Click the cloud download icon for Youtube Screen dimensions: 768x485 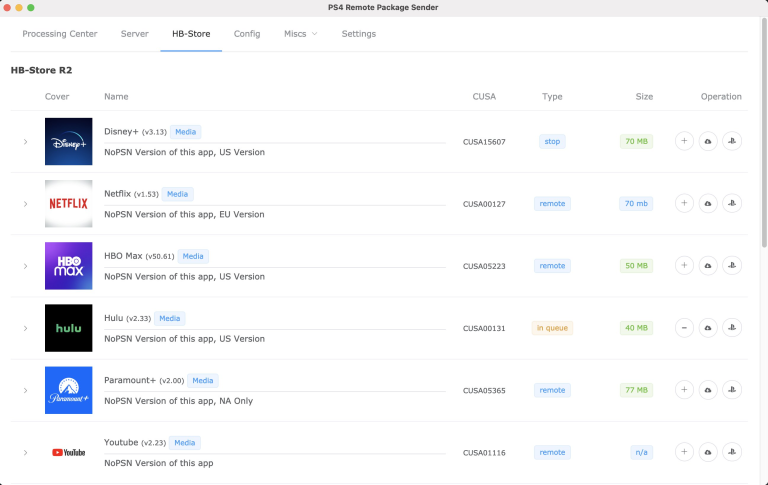point(708,452)
